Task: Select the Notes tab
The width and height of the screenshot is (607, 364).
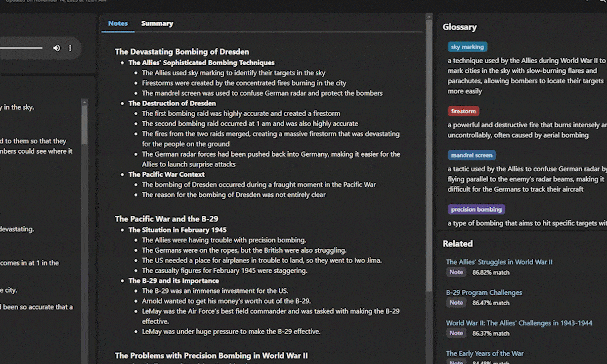Action: click(118, 23)
